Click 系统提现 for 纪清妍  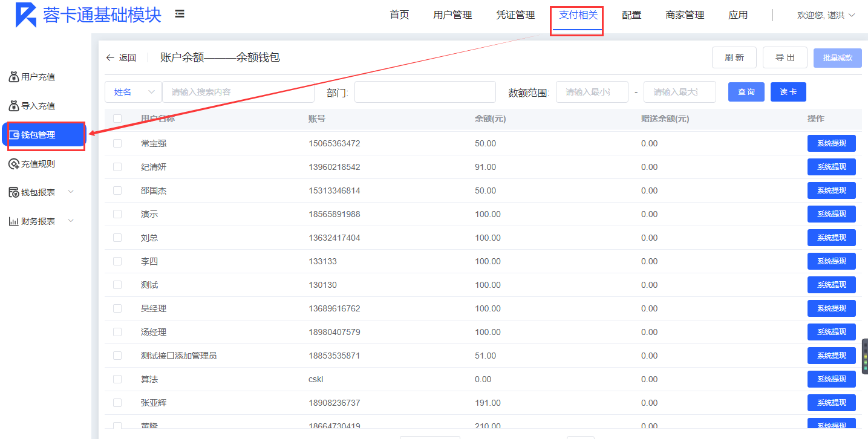(831, 167)
